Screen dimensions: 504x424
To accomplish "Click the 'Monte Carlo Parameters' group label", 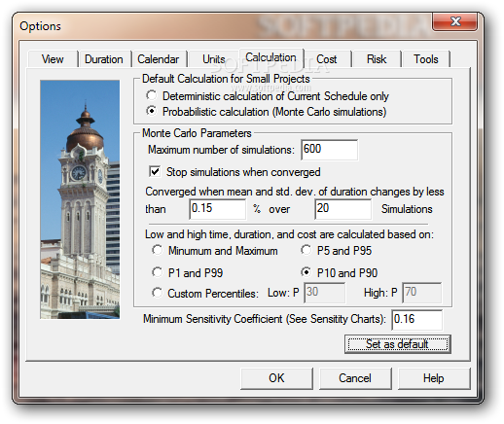I will point(197,133).
